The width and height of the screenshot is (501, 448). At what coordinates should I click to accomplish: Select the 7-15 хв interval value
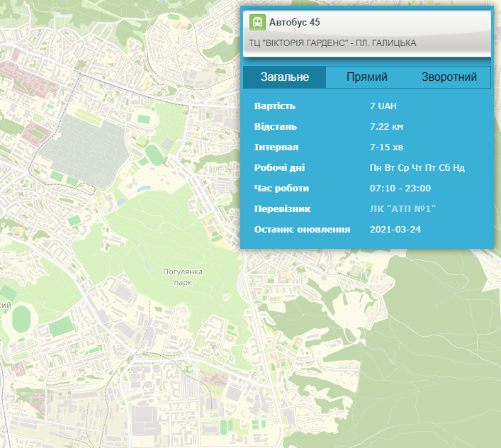click(386, 147)
